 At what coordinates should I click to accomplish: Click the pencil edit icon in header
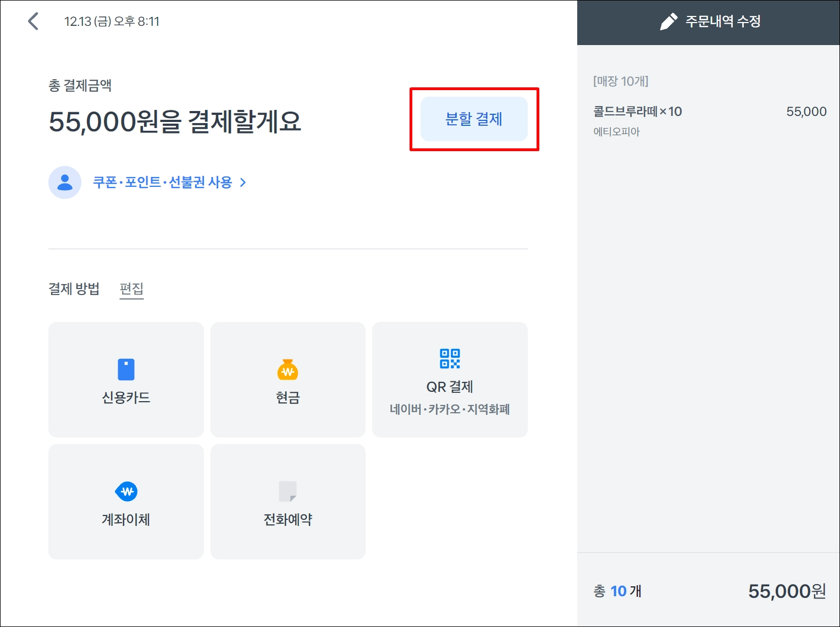(668, 22)
